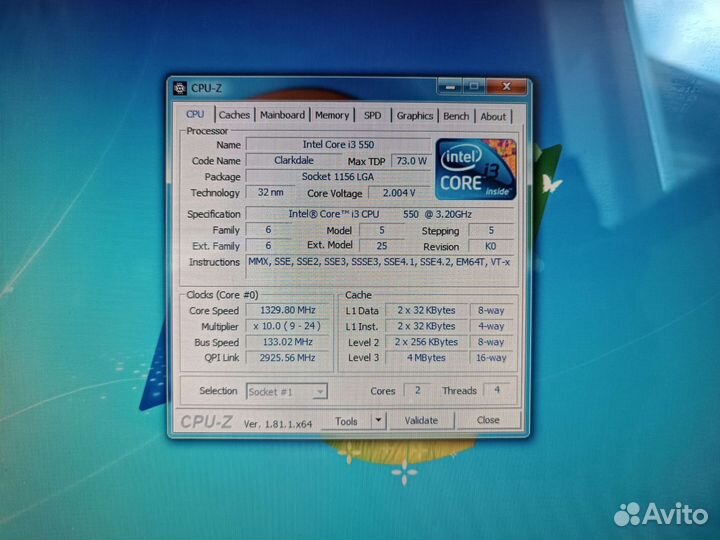This screenshot has height=540, width=720.
Task: Click the Validate button
Action: (421, 420)
